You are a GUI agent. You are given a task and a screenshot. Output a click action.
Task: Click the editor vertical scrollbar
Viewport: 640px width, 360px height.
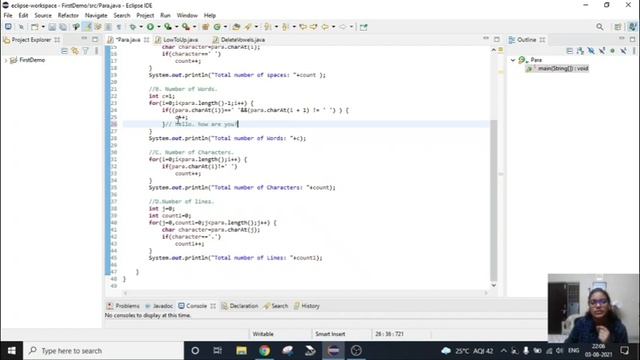[x=493, y=200]
